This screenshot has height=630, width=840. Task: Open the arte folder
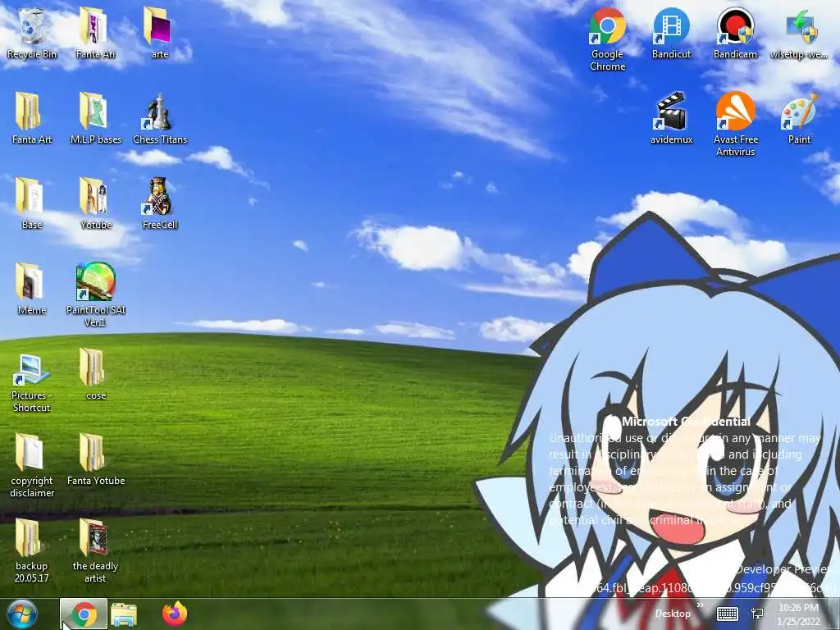pos(159,33)
